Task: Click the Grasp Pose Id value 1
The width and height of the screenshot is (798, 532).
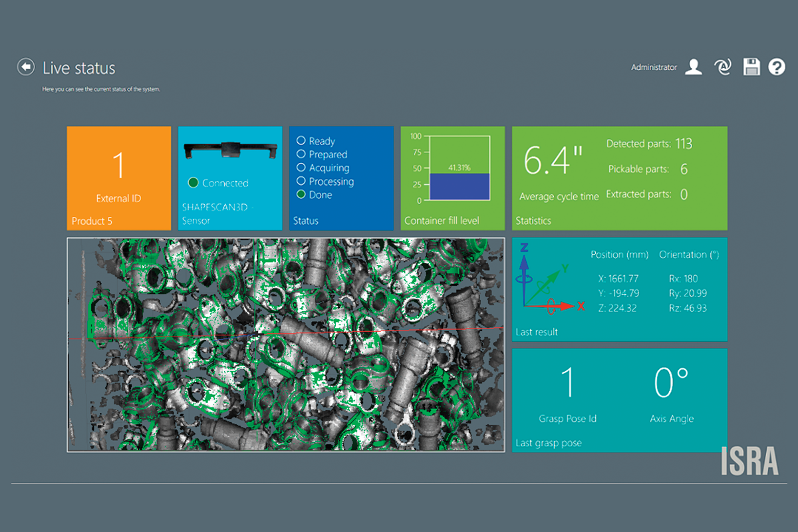Action: [x=567, y=382]
